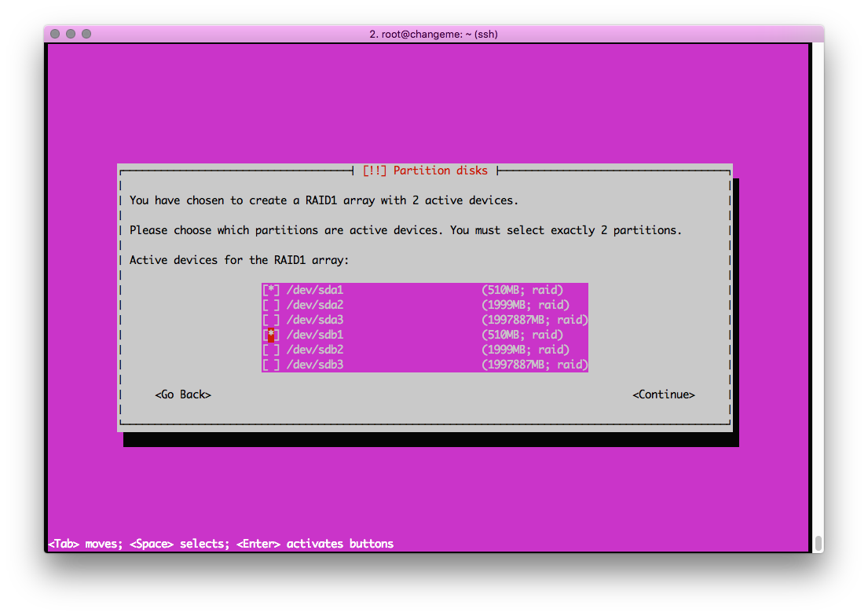Click the 'Please choose which partitions' sentence
The width and height of the screenshot is (868, 616).
(x=405, y=230)
